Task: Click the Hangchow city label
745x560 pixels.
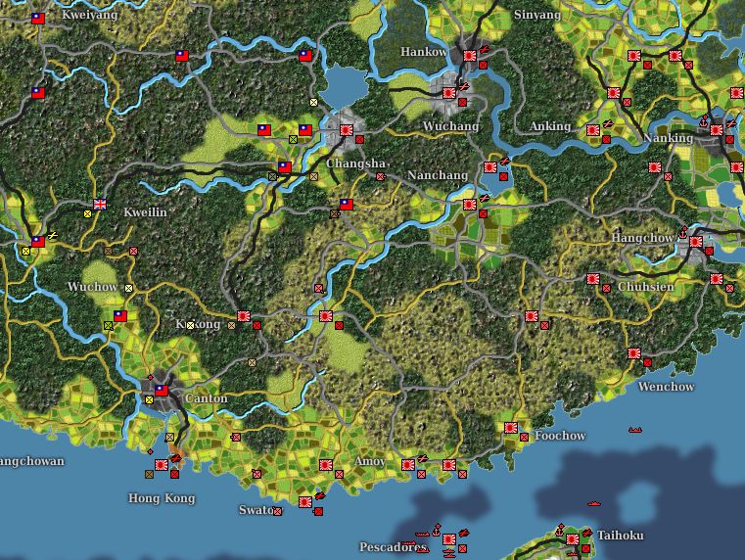Action: click(x=642, y=238)
